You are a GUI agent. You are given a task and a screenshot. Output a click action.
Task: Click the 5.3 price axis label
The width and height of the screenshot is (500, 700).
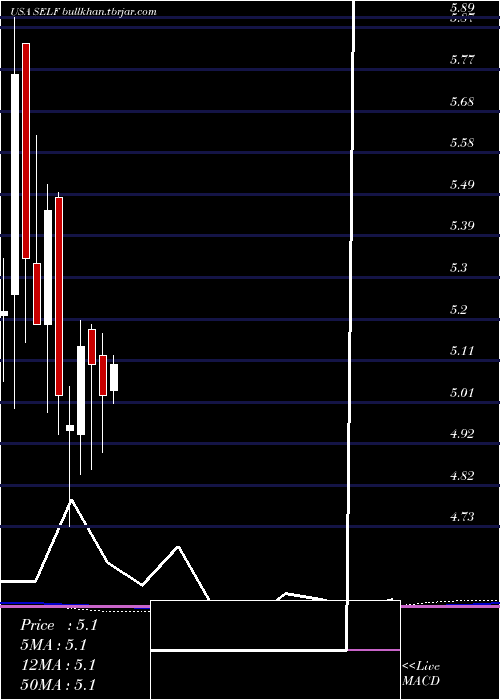pyautogui.click(x=459, y=267)
